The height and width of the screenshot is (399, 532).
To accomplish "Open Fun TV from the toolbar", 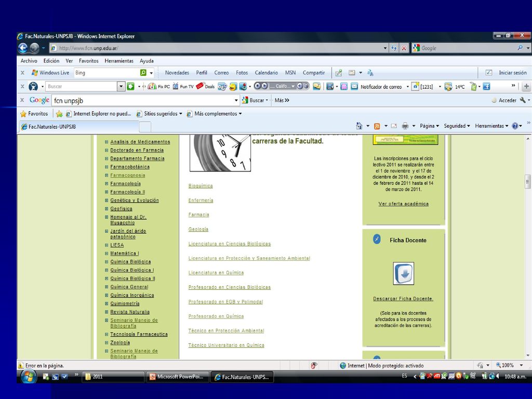I will (183, 87).
